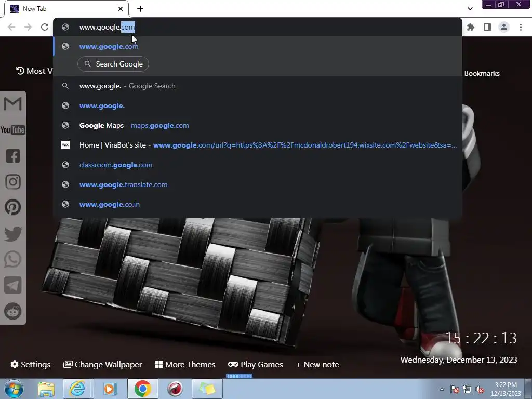Open the Reddit sidebar shortcut
The height and width of the screenshot is (399, 532).
pos(13,311)
